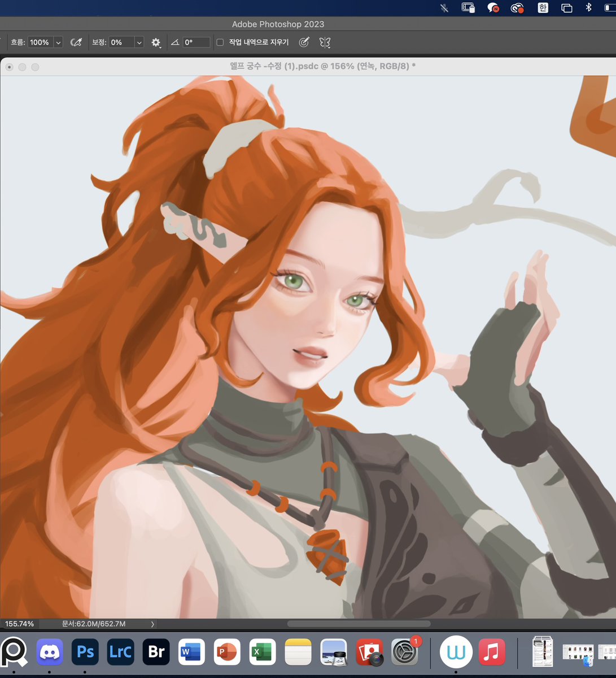The image size is (616, 678).
Task: Check the 작업 내역으로 지우기 checkbox
Action: pos(221,42)
